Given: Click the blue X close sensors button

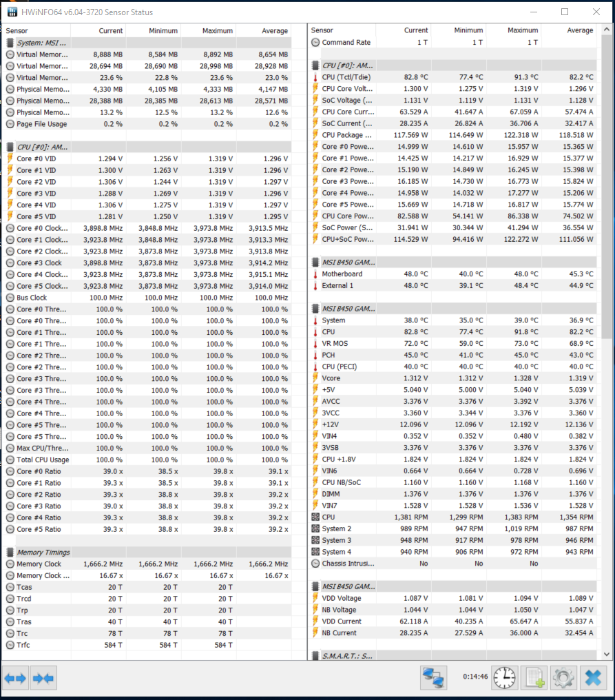Looking at the screenshot, I should pyautogui.click(x=593, y=678).
